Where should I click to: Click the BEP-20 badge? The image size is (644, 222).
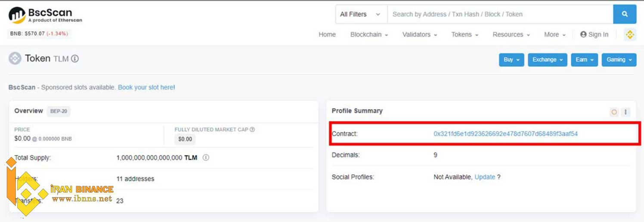click(x=59, y=111)
